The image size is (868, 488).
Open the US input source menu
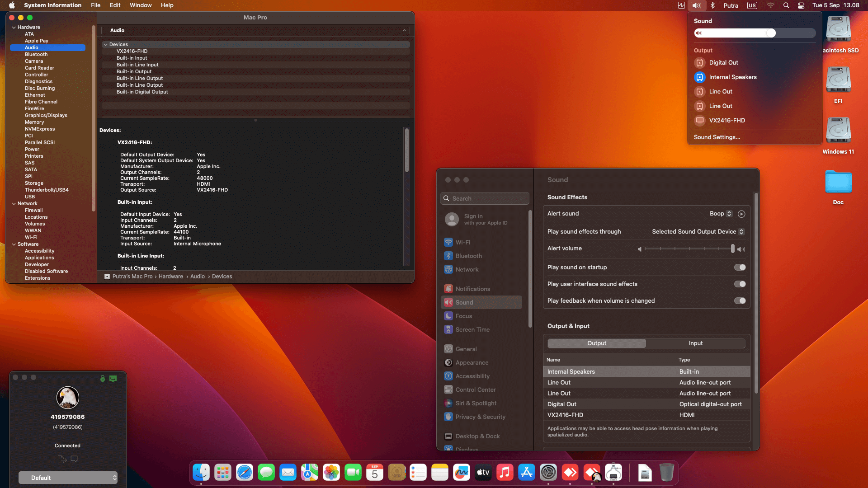(752, 5)
